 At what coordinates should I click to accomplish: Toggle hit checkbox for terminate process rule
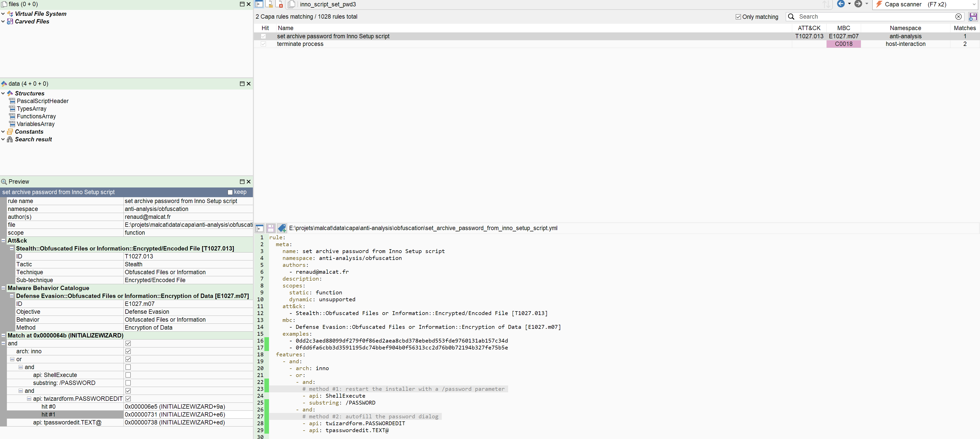click(x=263, y=44)
